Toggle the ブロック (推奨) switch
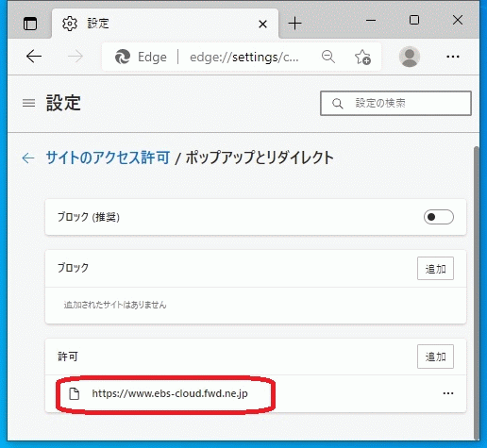 pyautogui.click(x=439, y=217)
